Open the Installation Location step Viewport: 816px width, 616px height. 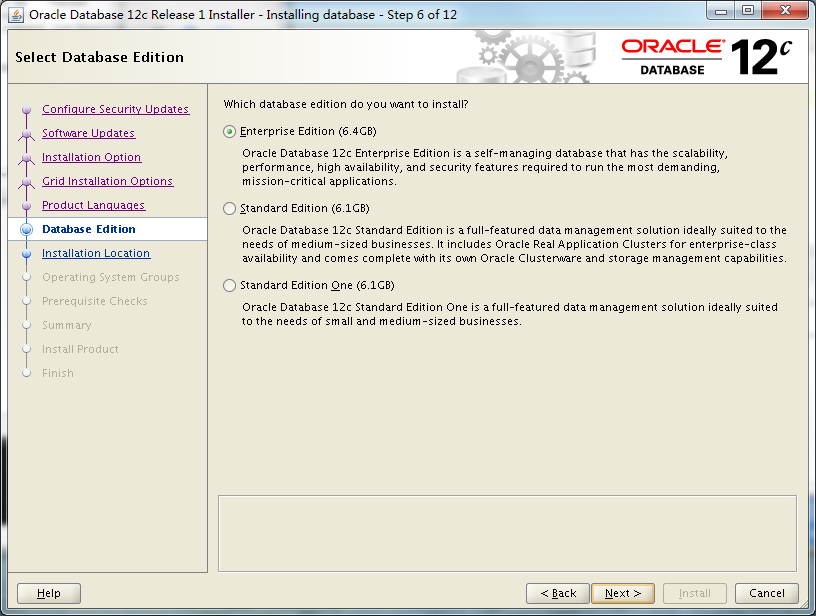point(95,253)
